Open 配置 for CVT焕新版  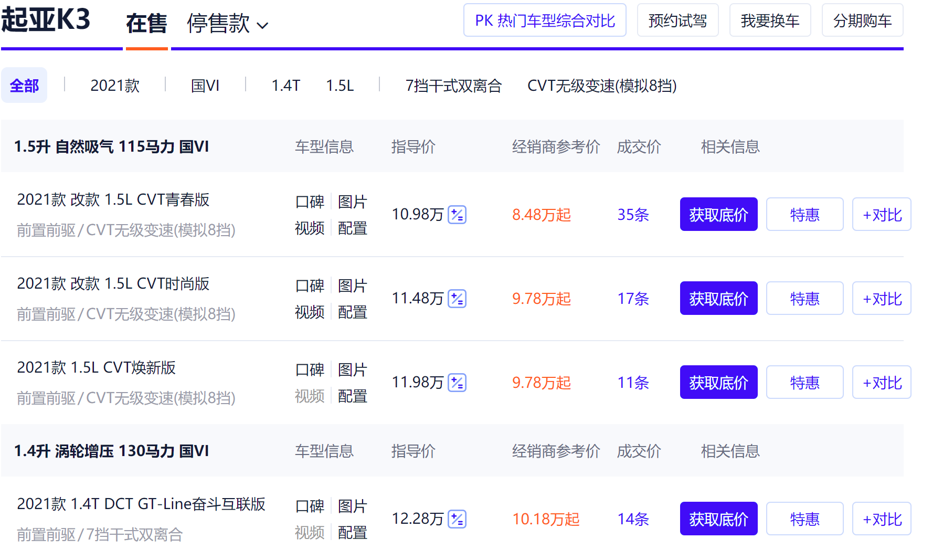353,396
